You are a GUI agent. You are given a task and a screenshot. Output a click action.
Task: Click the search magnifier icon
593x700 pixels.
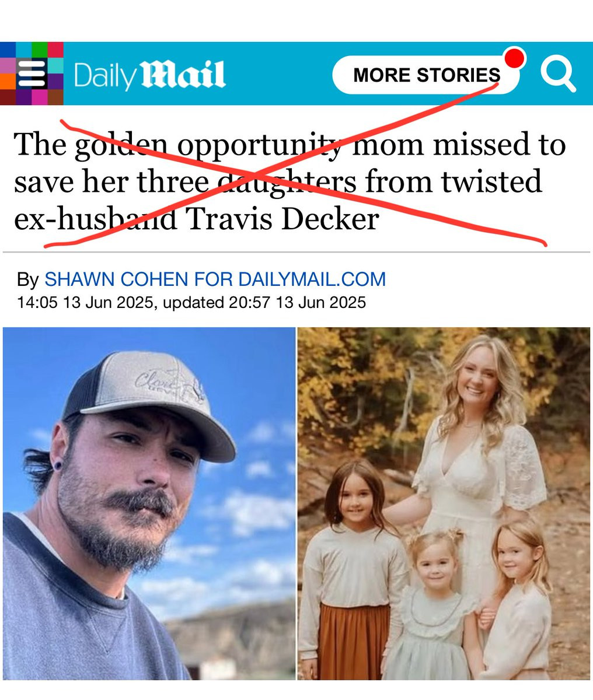pyautogui.click(x=558, y=73)
